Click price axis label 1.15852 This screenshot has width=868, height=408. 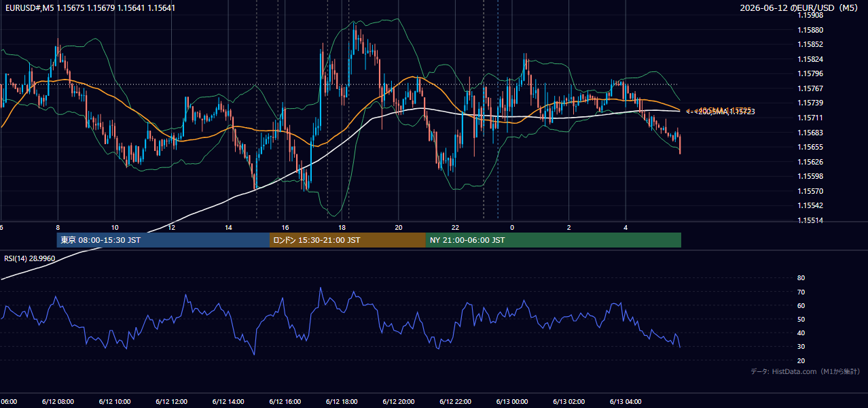(811, 45)
